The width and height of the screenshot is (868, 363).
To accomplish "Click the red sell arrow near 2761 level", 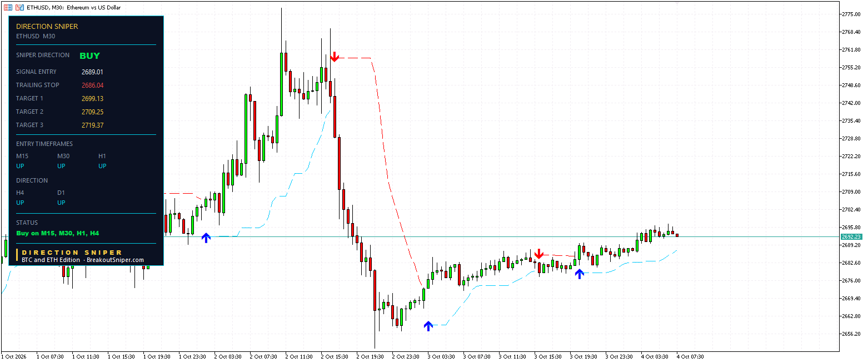I will point(335,57).
